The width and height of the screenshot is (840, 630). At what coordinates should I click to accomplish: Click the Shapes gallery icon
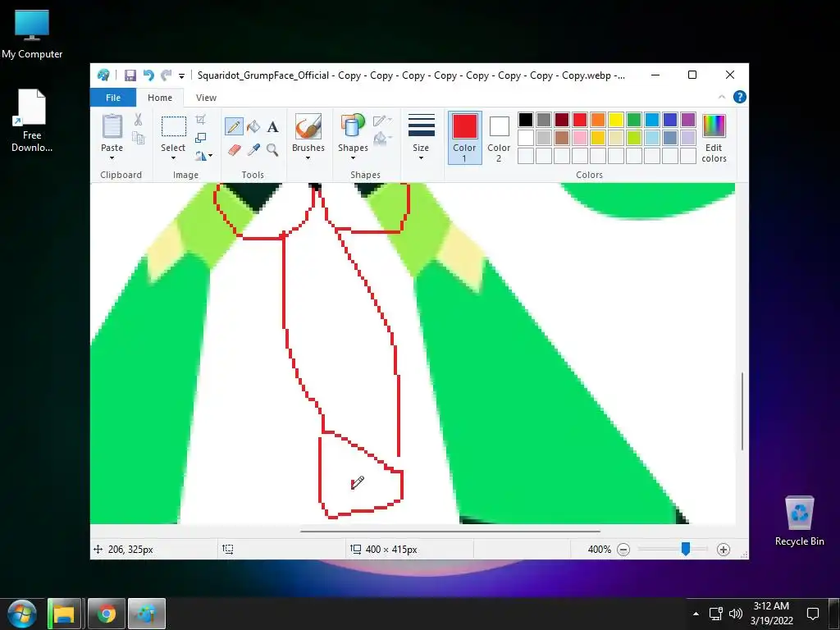tap(353, 126)
